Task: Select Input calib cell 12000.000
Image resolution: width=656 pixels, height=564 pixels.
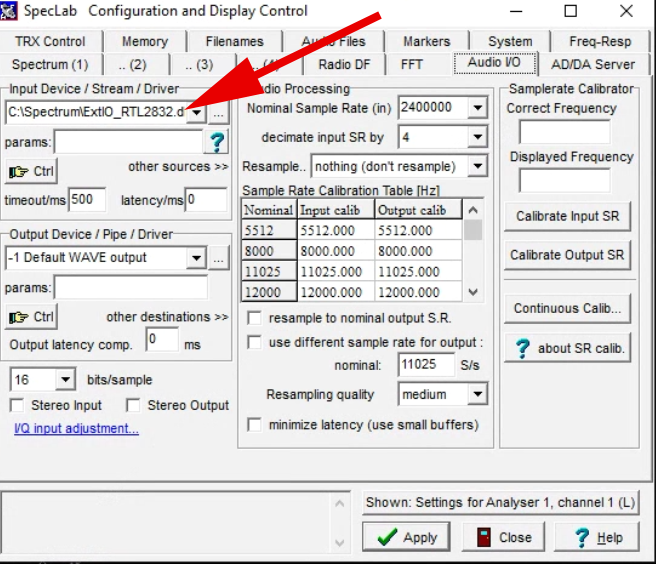Action: point(336,292)
